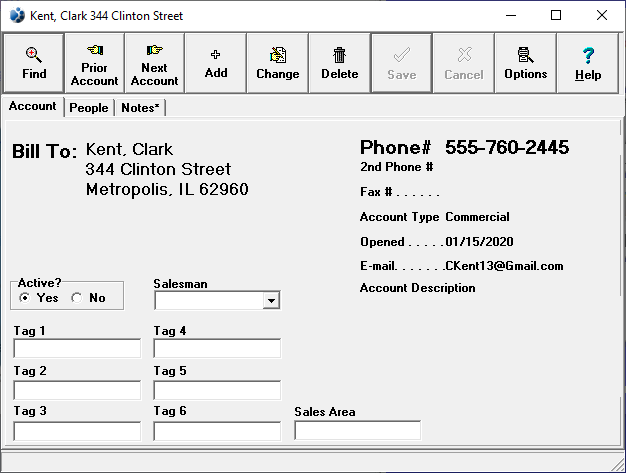Click the Tag 3 input field
The image size is (626, 473).
click(x=77, y=431)
